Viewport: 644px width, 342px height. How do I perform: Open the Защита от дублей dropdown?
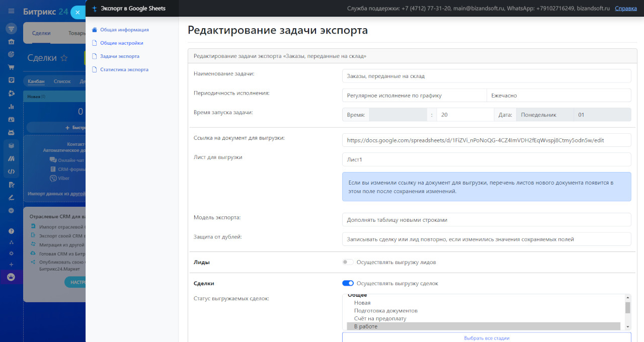[x=486, y=239]
